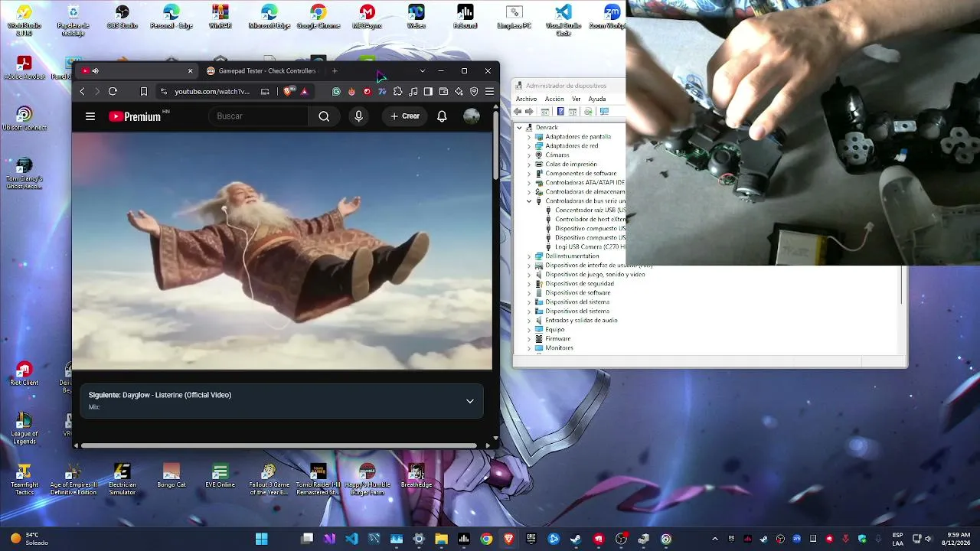Screen dimensions: 980x551
Task: Open OBS Studio desktop shortcut
Action: [122, 17]
